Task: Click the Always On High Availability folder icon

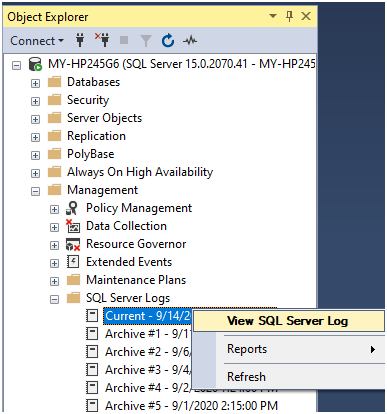Action: click(x=55, y=172)
